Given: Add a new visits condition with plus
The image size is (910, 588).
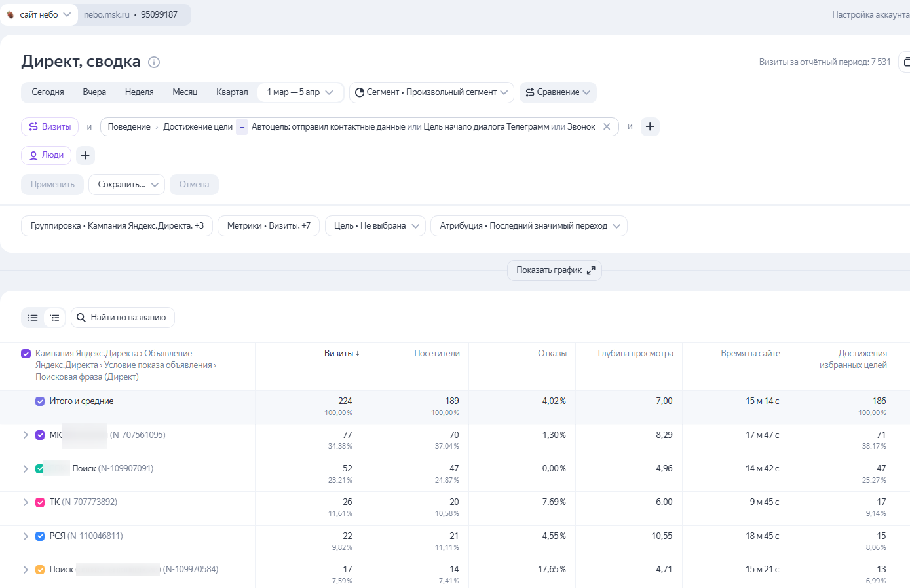Looking at the screenshot, I should click(x=649, y=126).
